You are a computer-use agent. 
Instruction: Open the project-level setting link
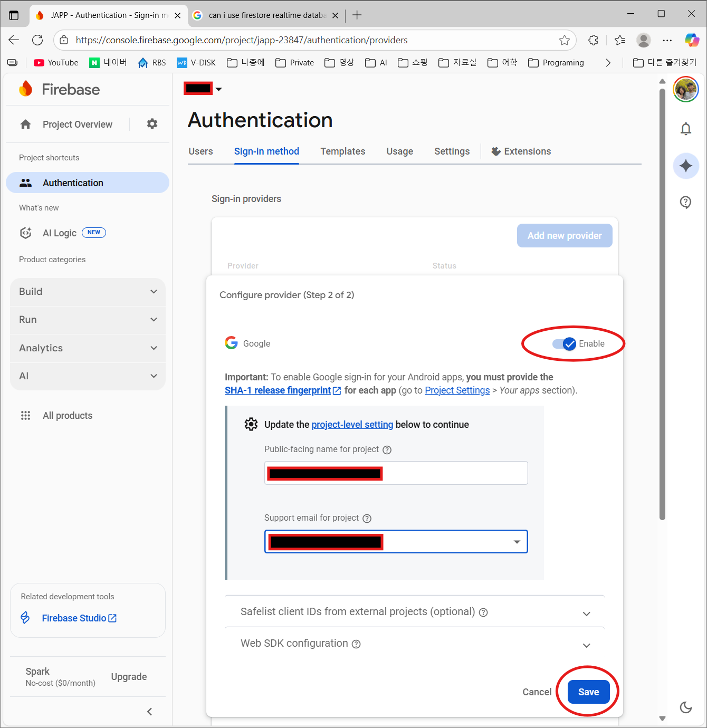click(x=352, y=425)
